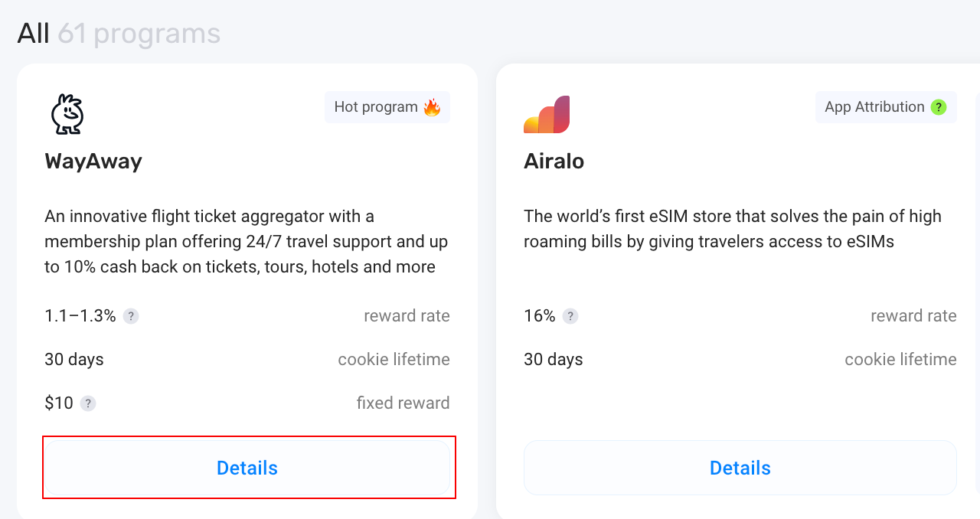Image resolution: width=980 pixels, height=519 pixels.
Task: Click the green question mark on App Attribution
Action: [939, 107]
